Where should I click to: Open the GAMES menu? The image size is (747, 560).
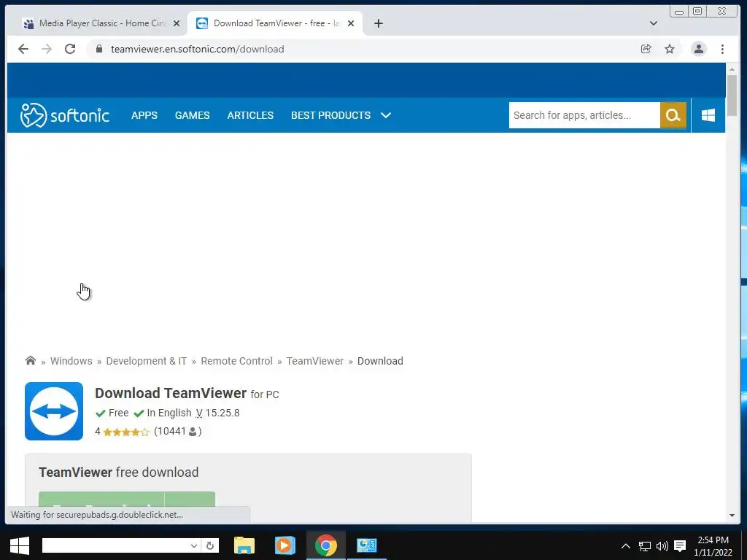point(192,115)
